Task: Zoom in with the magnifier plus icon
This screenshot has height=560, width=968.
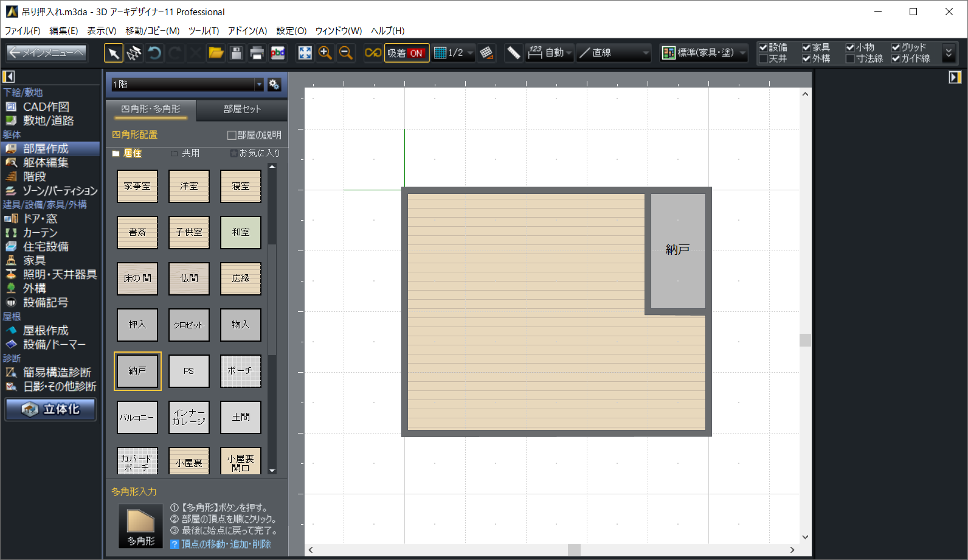Action: [325, 53]
